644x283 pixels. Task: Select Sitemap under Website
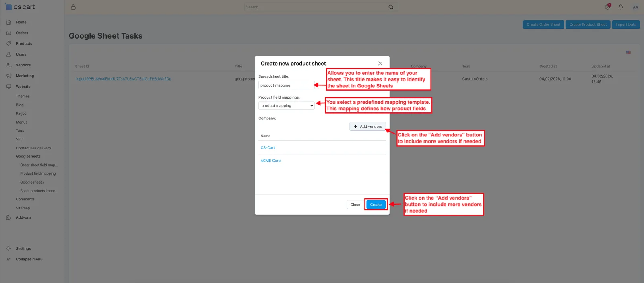point(23,208)
